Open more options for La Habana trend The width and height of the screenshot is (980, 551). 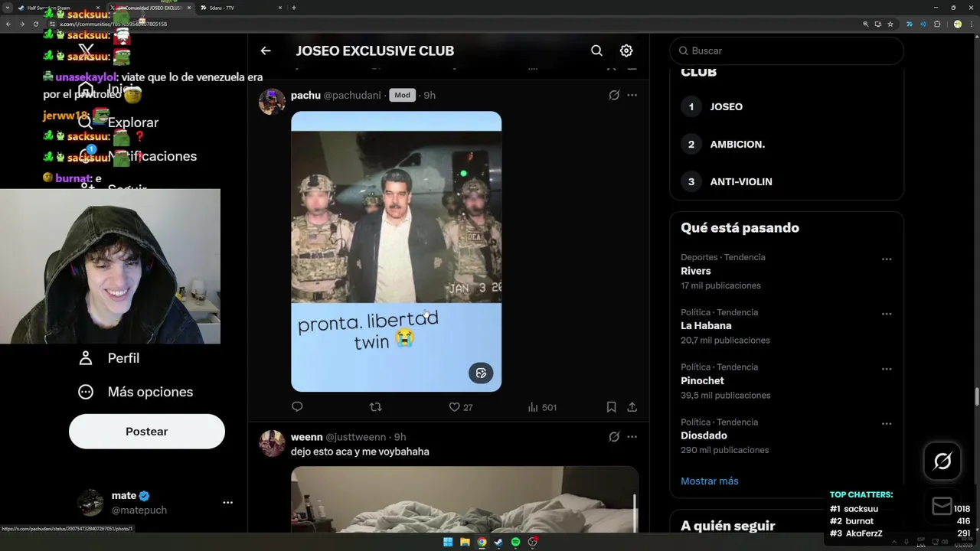[x=887, y=314]
